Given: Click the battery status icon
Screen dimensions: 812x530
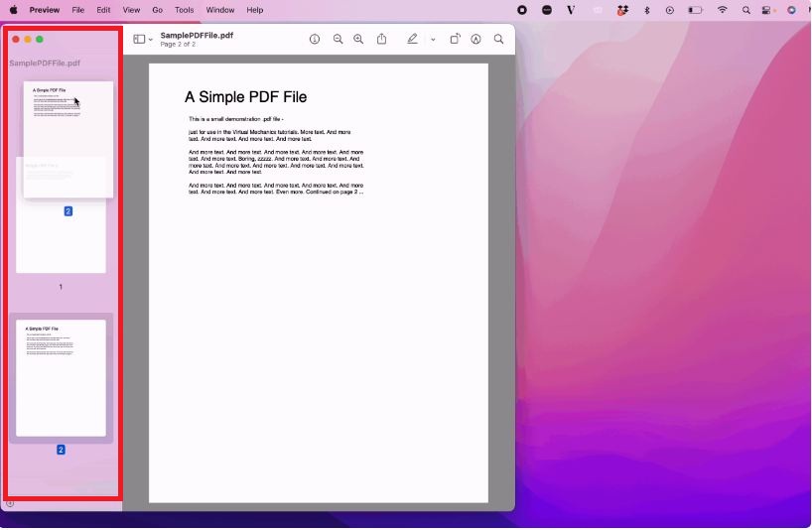Looking at the screenshot, I should click(695, 10).
